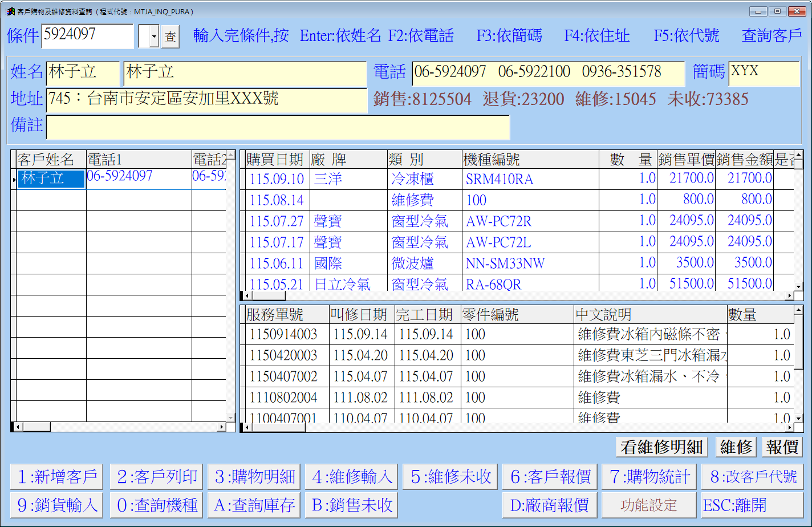Click the 功能設定 button
The image size is (812, 527).
point(649,505)
